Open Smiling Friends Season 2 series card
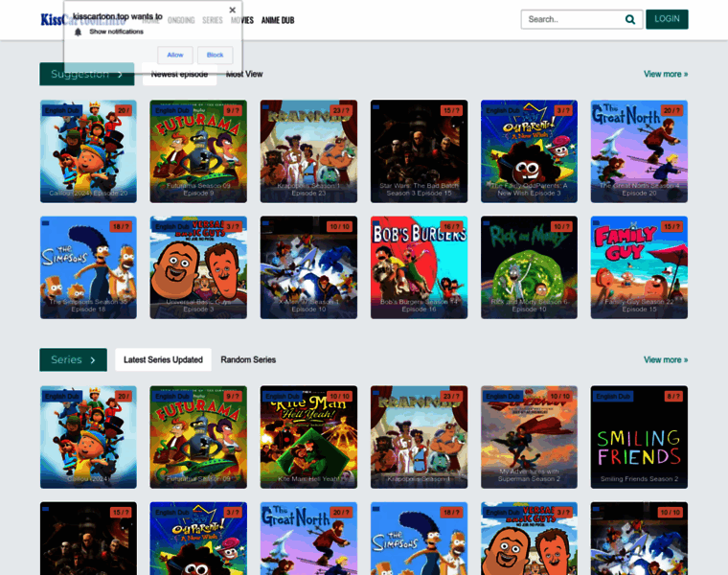The height and width of the screenshot is (575, 728). (x=639, y=437)
